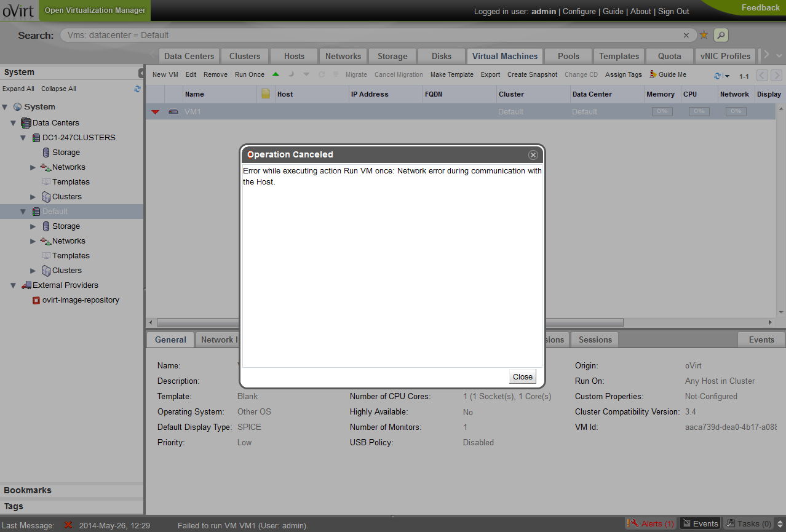Refresh the System tree with the refresh icon

tap(137, 89)
